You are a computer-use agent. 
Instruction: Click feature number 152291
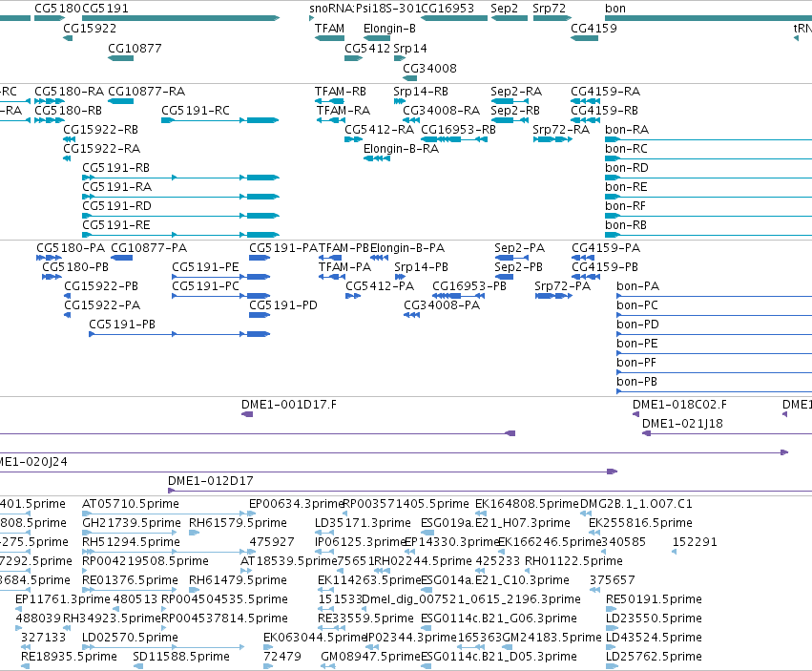(x=695, y=542)
